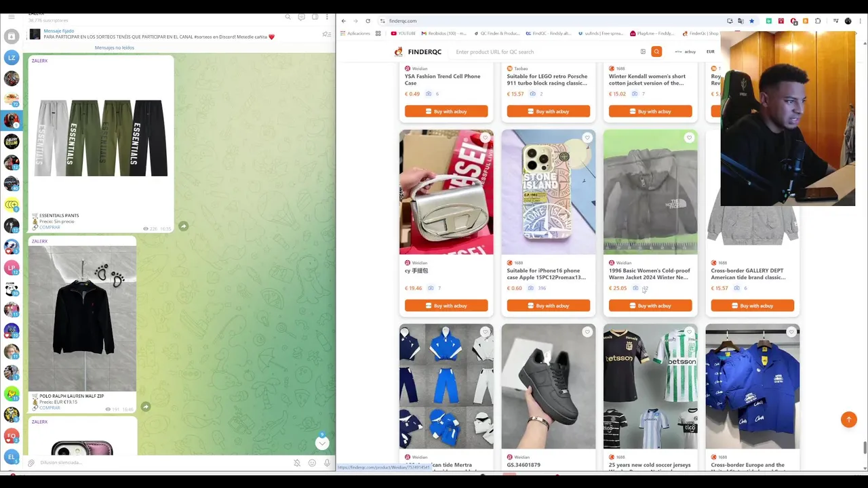Toggle Telegram right side panel

315,17
